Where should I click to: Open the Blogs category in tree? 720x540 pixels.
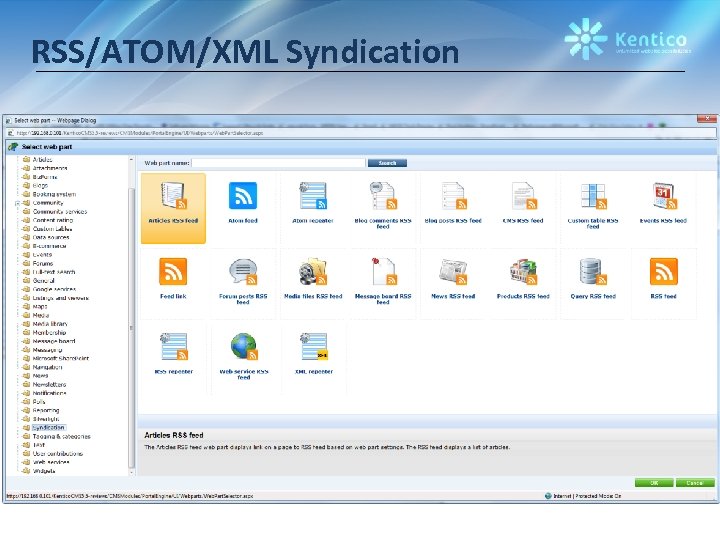[x=40, y=186]
